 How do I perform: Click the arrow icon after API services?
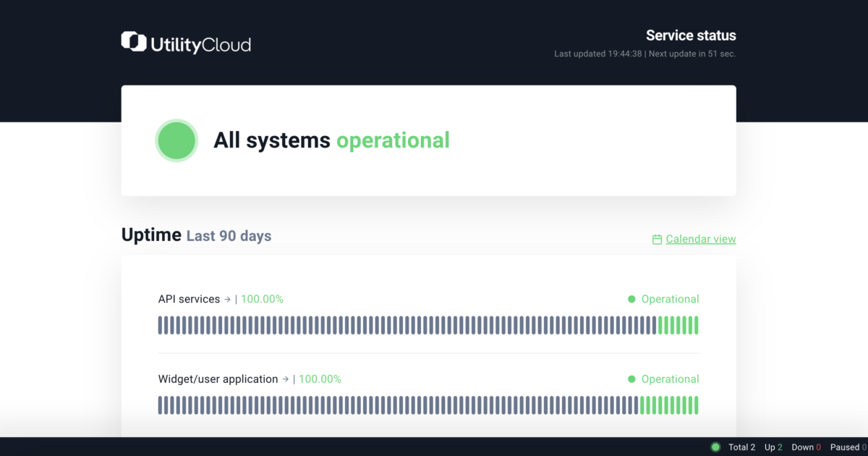(227, 299)
